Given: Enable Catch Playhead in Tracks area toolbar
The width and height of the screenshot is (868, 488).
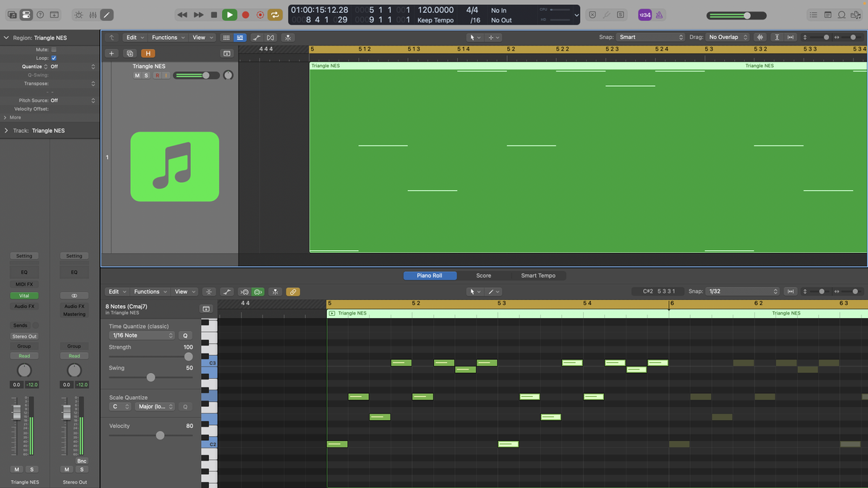Looking at the screenshot, I should [288, 38].
